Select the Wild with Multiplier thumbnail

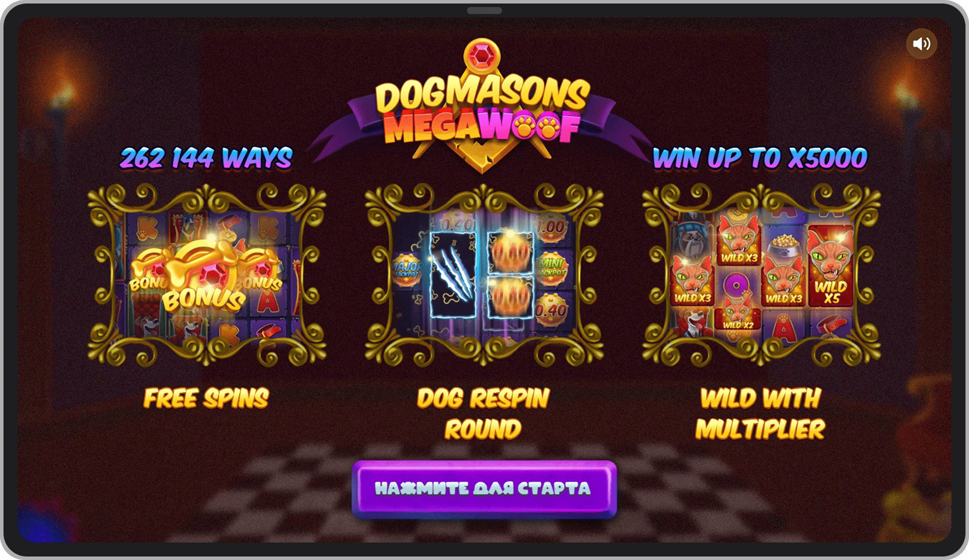pyautogui.click(x=761, y=275)
